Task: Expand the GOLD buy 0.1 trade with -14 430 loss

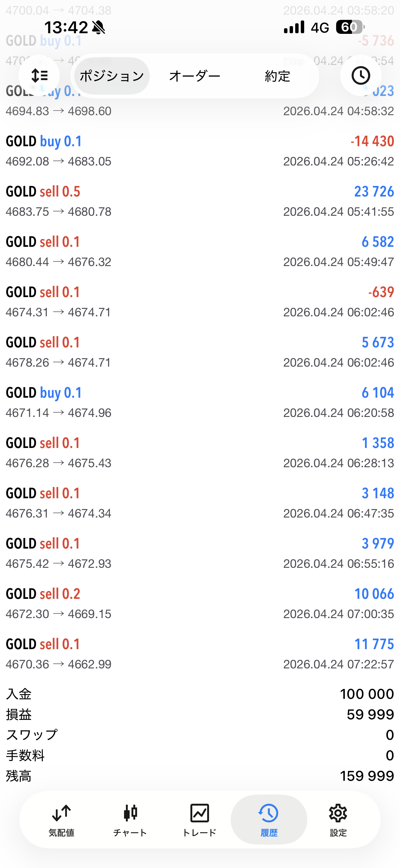Action: click(x=200, y=151)
